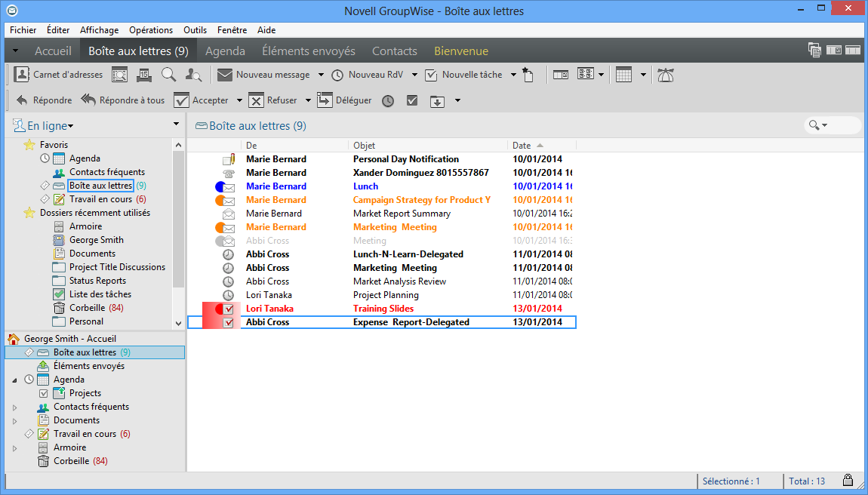Open the folder list header dropdown arrow

pyautogui.click(x=176, y=124)
